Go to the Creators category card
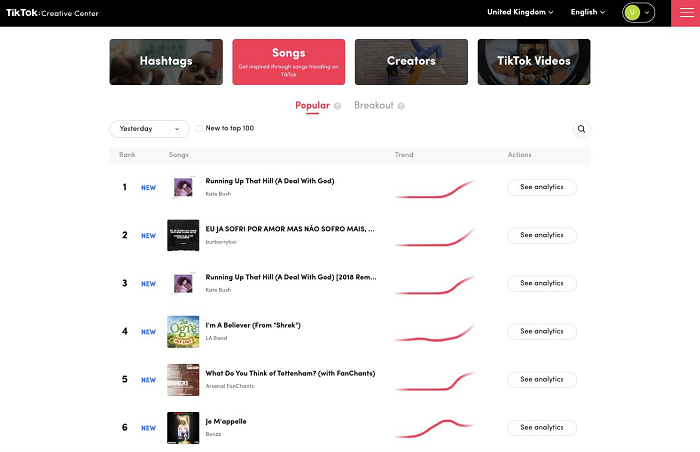Screen dimensions: 700x452 (x=411, y=61)
